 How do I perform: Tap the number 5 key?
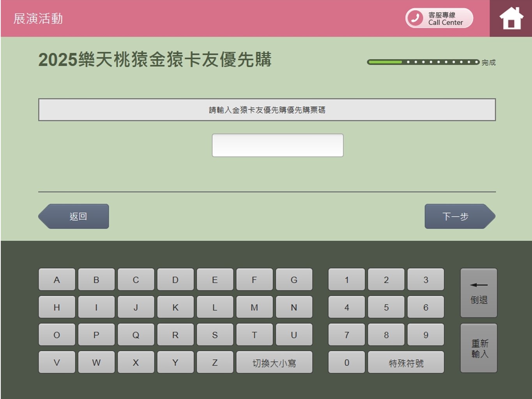pyautogui.click(x=386, y=307)
